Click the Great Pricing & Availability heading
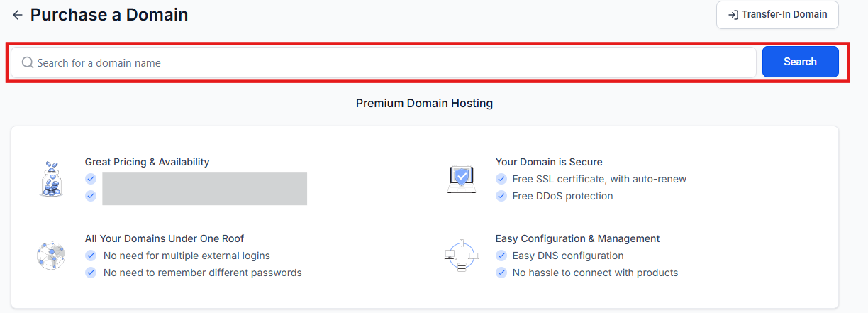This screenshot has height=313, width=868. pos(147,162)
